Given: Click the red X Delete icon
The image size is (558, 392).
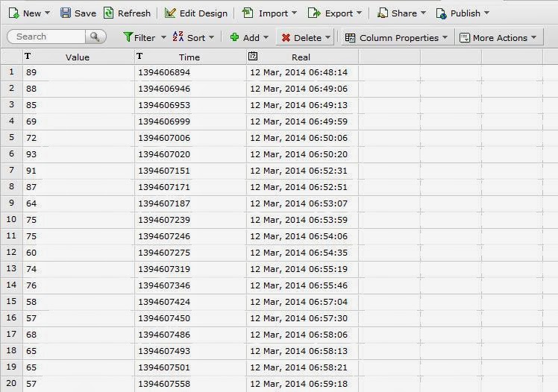Looking at the screenshot, I should [x=286, y=38].
